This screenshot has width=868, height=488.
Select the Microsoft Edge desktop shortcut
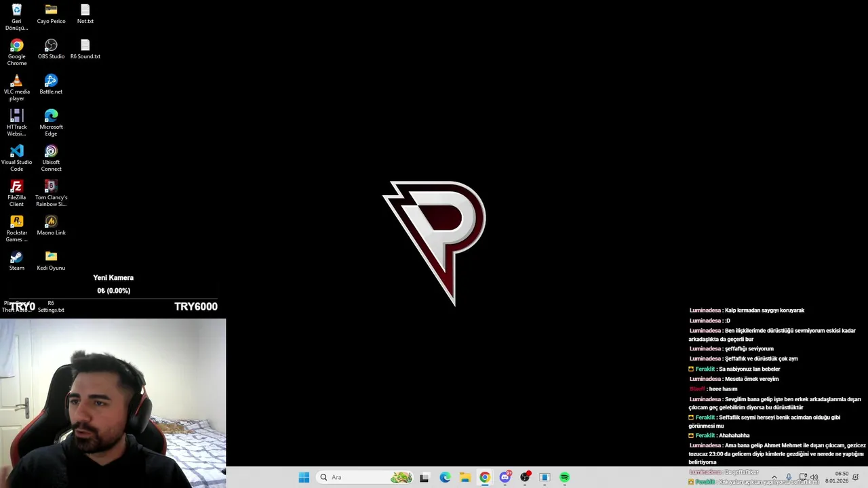coord(51,123)
